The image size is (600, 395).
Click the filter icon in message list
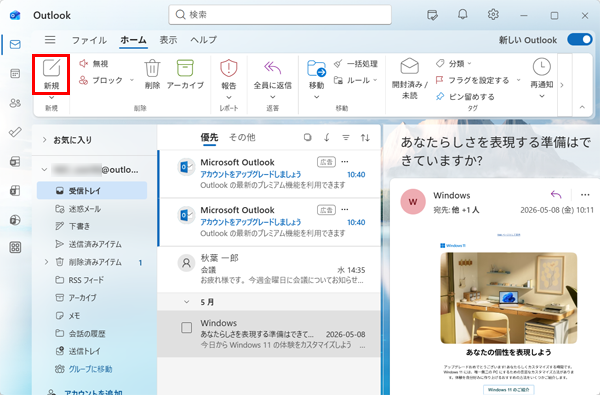click(346, 137)
